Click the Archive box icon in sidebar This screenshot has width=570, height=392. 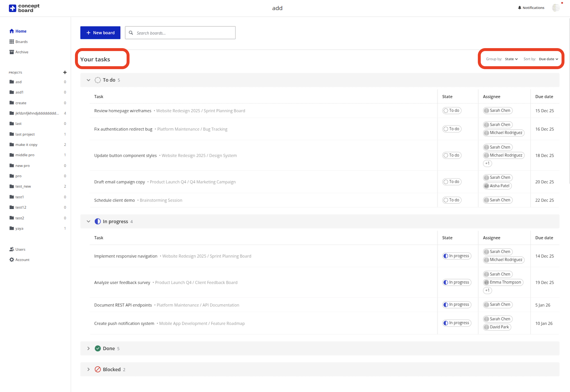click(x=12, y=52)
